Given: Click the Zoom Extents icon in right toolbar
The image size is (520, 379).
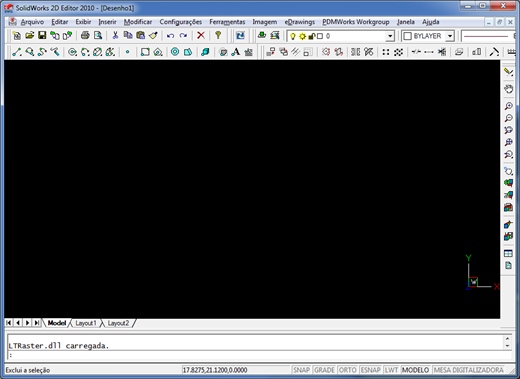Looking at the screenshot, I should (508, 142).
